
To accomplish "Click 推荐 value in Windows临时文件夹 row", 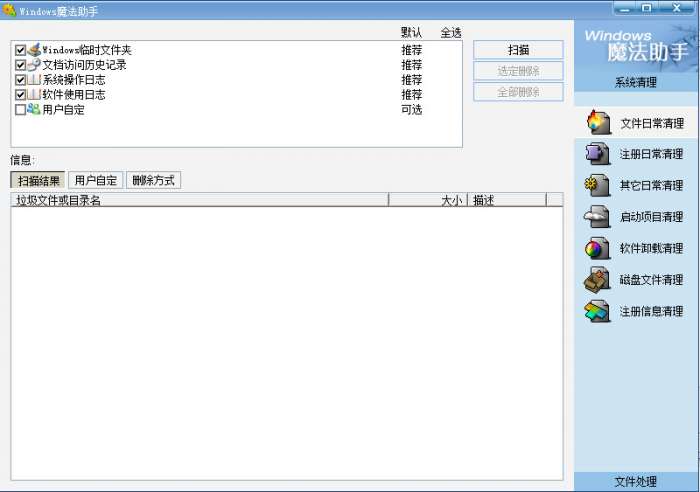I will (x=411, y=50).
